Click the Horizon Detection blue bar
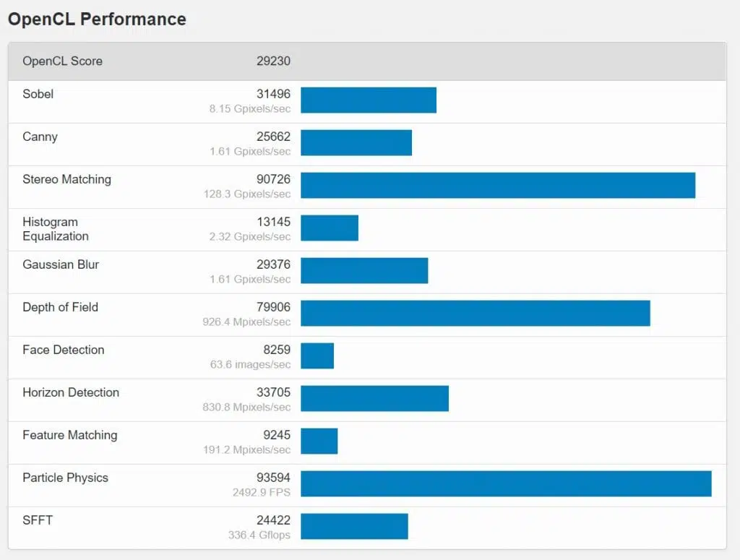This screenshot has height=560, width=740. 375,399
